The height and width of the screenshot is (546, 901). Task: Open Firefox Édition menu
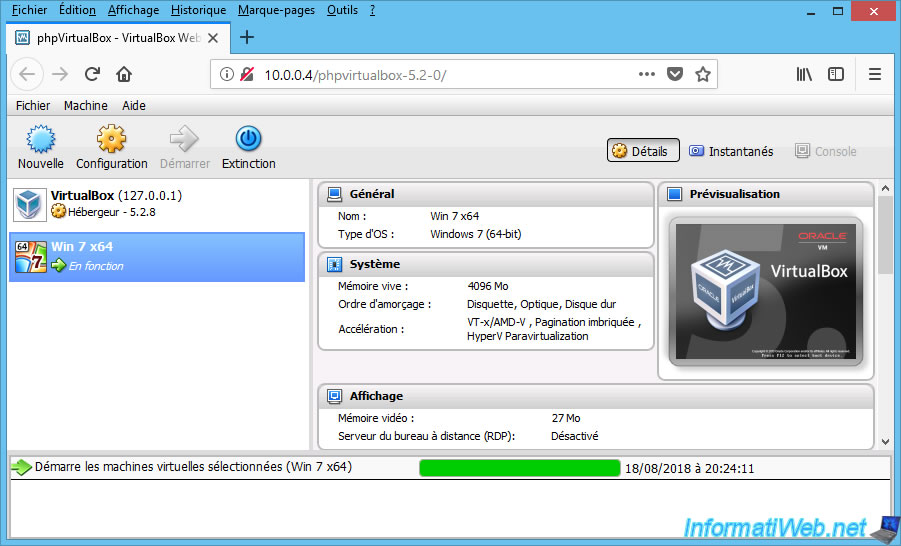click(78, 10)
